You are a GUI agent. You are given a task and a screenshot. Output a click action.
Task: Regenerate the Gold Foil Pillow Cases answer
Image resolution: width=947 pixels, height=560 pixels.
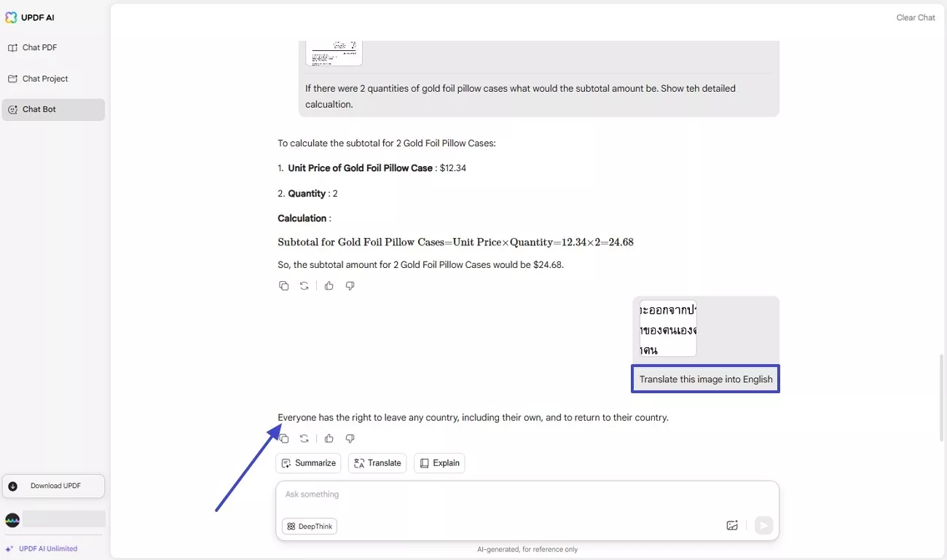coord(304,285)
